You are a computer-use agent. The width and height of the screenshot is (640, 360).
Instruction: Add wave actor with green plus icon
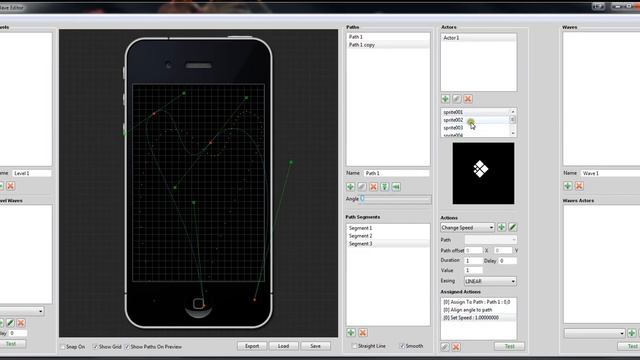pyautogui.click(x=632, y=333)
